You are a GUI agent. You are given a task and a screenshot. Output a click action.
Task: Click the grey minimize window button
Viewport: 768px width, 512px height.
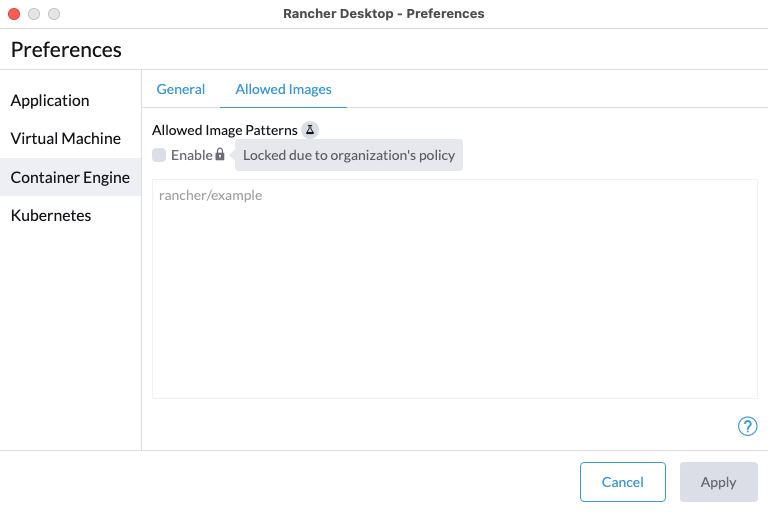34,14
